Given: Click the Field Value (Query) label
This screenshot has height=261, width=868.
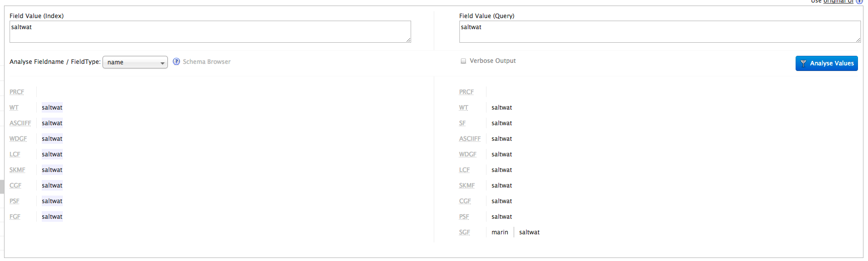Looking at the screenshot, I should point(487,16).
